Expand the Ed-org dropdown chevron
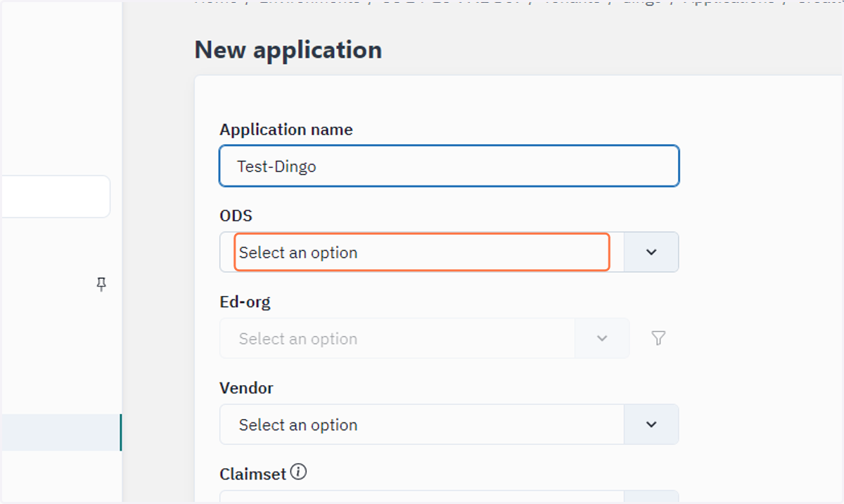Image resolution: width=844 pixels, height=504 pixels. pyautogui.click(x=602, y=339)
